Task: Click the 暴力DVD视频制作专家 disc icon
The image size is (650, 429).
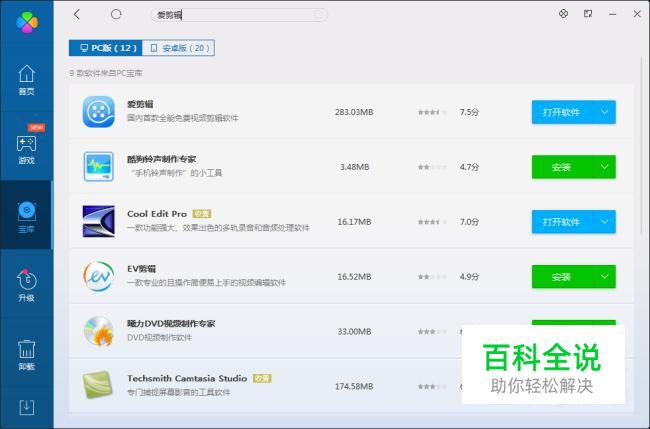Action: coord(99,331)
